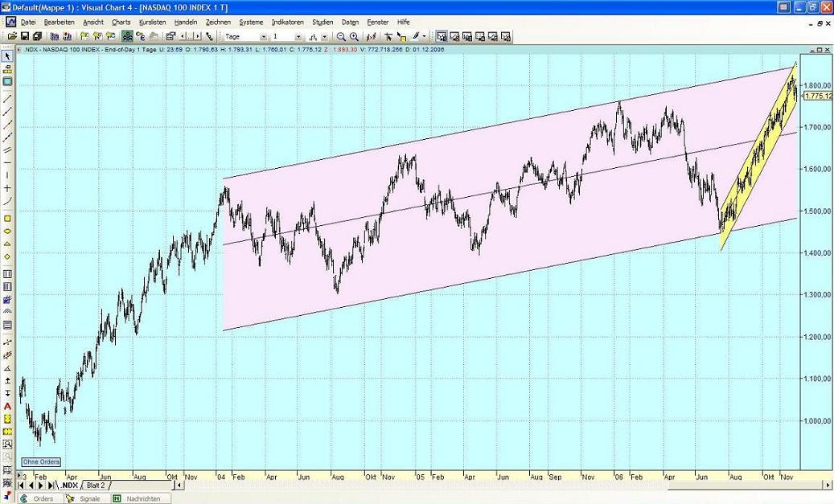Image resolution: width=834 pixels, height=504 pixels.
Task: Open the Indikatoren menu
Action: point(287,22)
